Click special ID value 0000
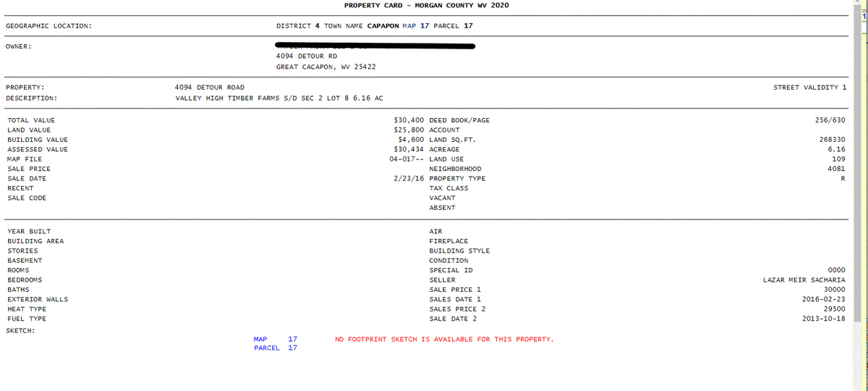This screenshot has height=391, width=868. 837,270
